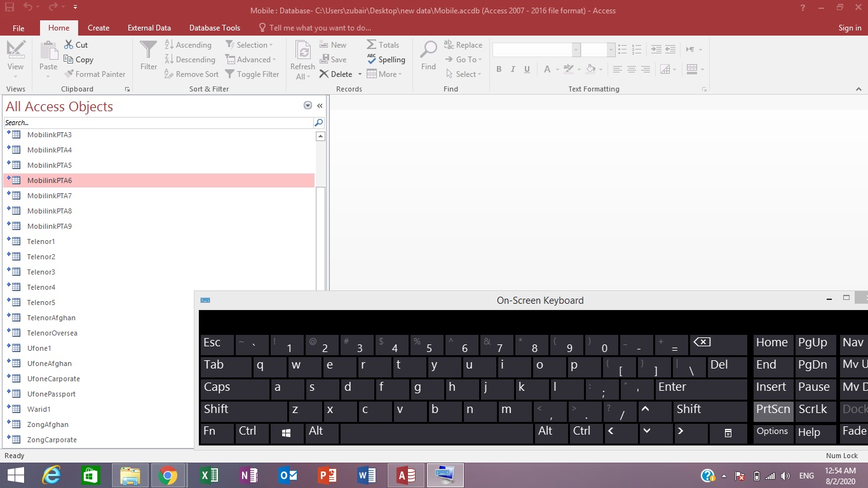Viewport: 868px width, 488px height.
Task: Toggle Underline formatting
Action: pos(527,69)
